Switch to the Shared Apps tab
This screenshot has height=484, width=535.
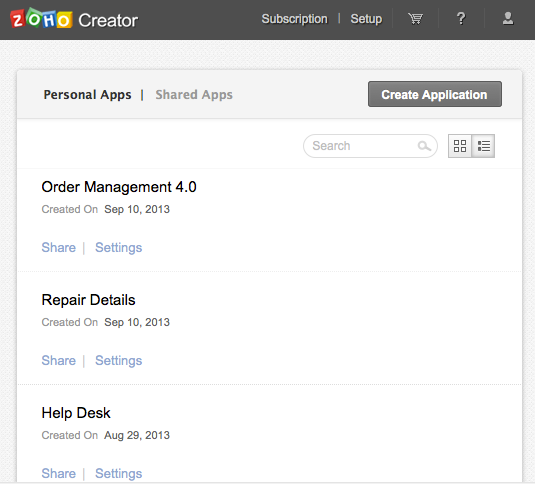(194, 95)
